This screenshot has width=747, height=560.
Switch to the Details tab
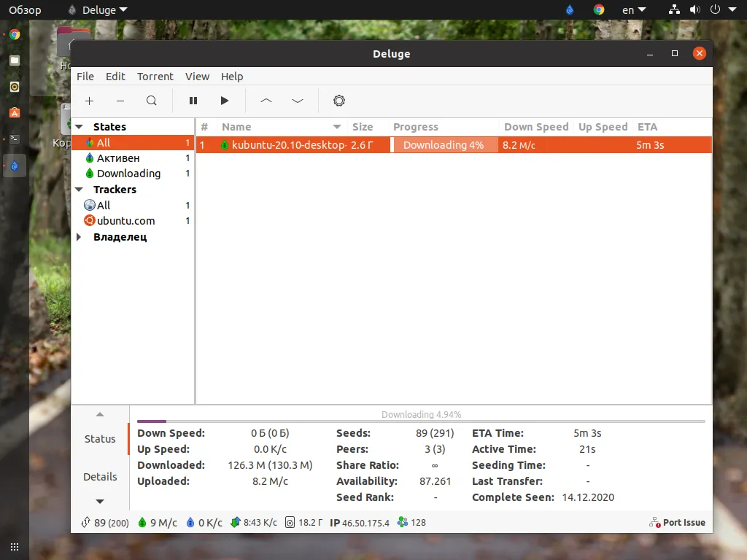tap(100, 477)
